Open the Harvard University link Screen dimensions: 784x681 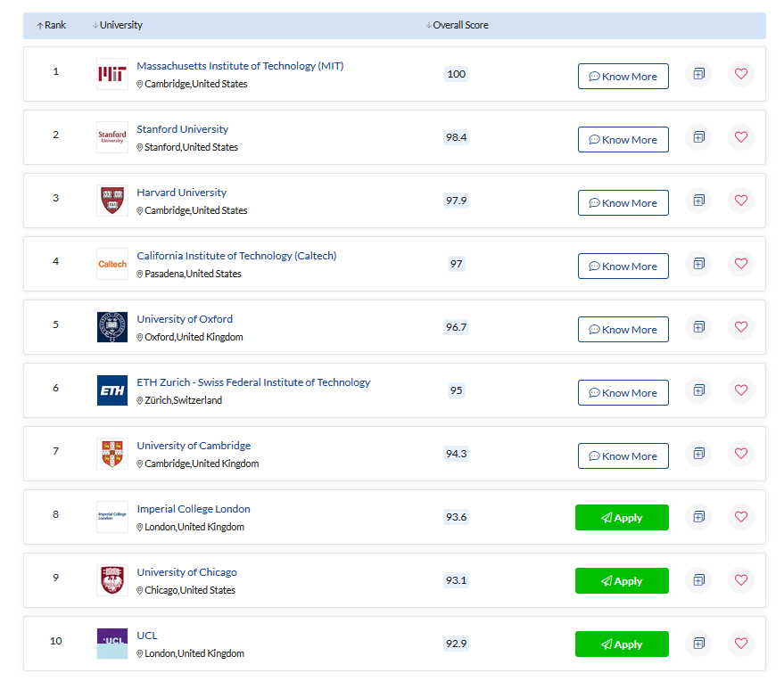pos(181,193)
